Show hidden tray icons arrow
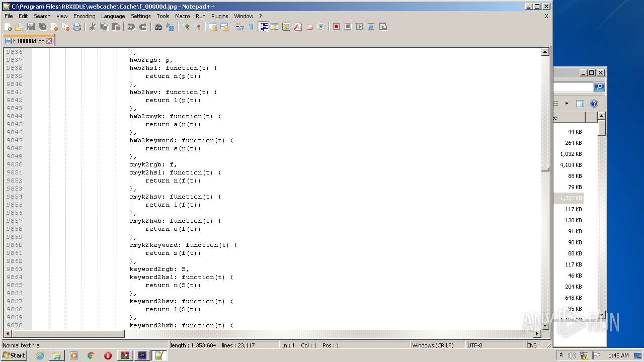This screenshot has height=362, width=644. 561,355
